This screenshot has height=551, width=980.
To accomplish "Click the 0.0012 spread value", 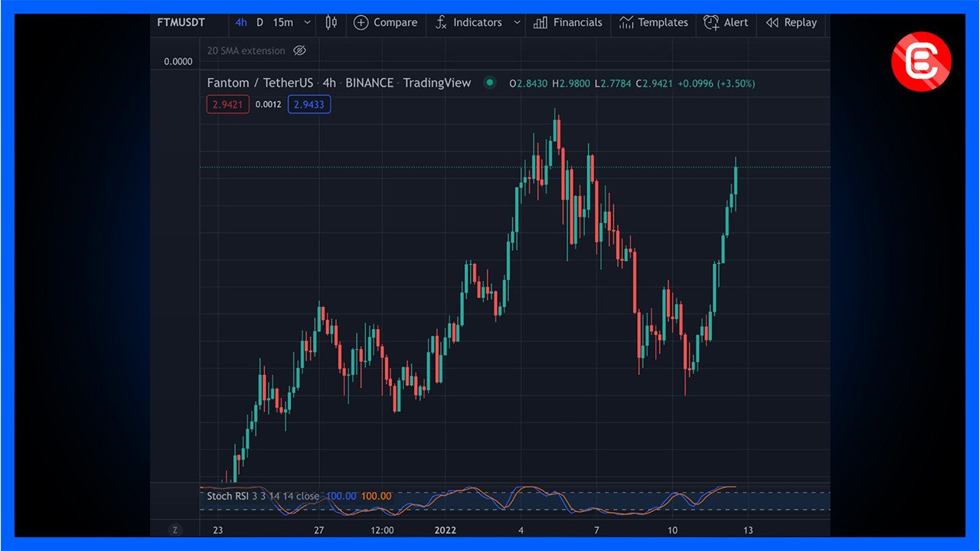I will coord(268,104).
